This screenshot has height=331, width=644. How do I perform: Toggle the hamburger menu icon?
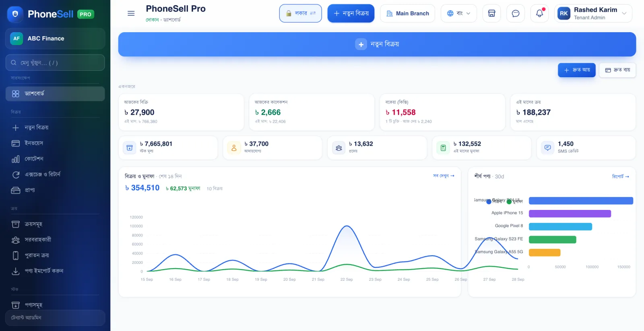click(131, 13)
